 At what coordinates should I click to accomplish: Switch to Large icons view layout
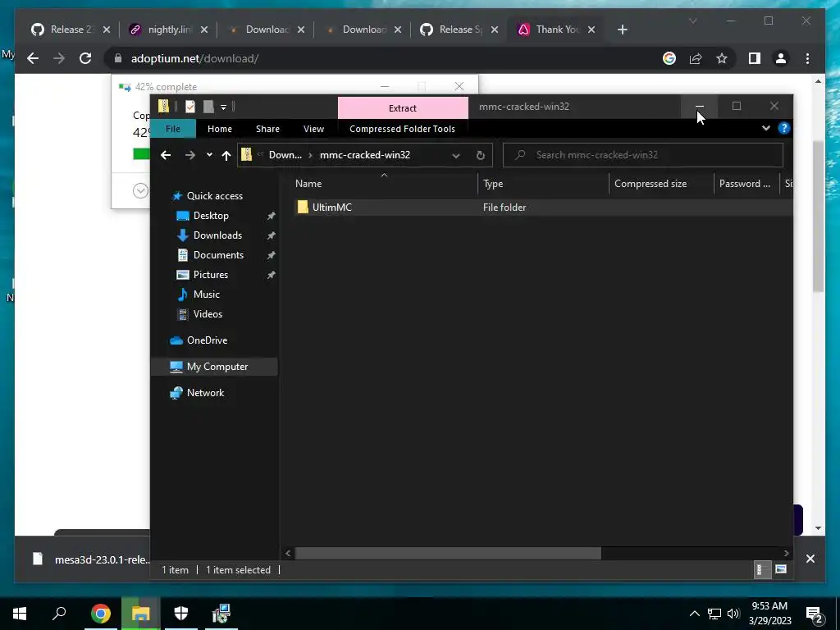tap(781, 569)
